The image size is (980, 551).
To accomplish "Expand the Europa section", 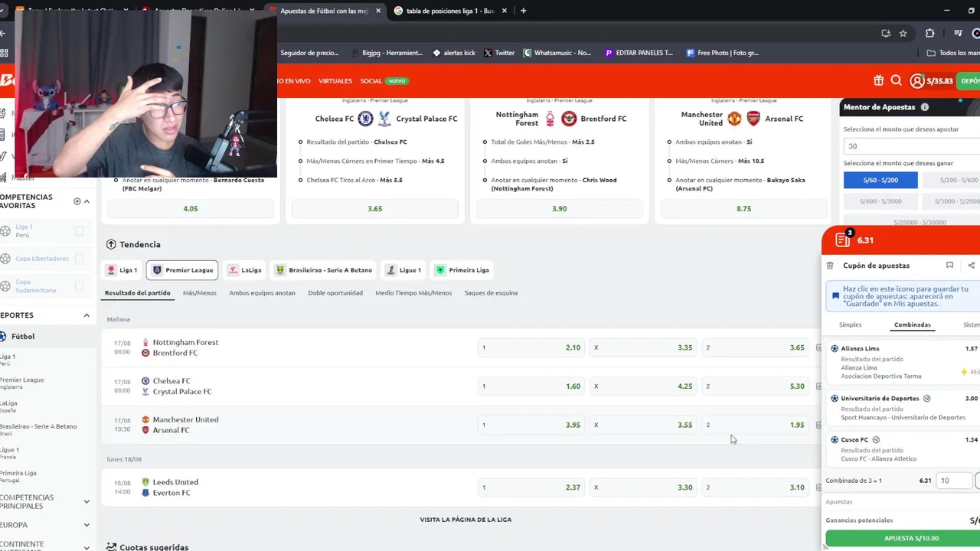I will [x=87, y=525].
